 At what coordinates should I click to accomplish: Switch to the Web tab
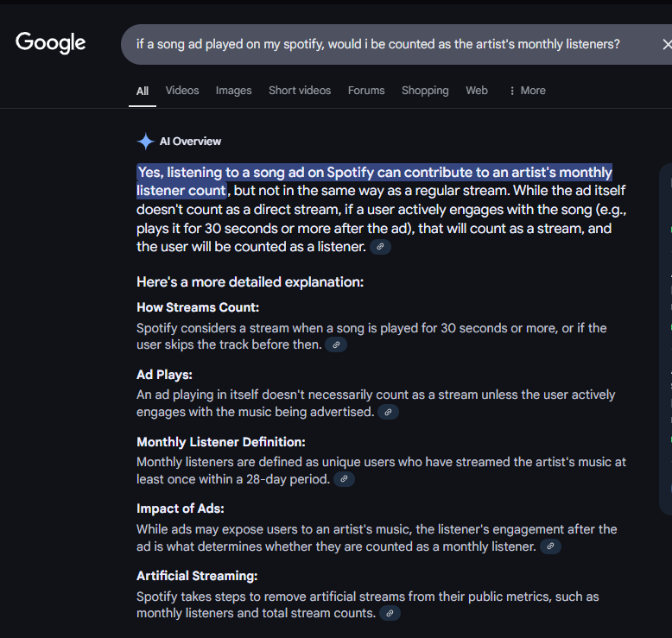tap(477, 91)
